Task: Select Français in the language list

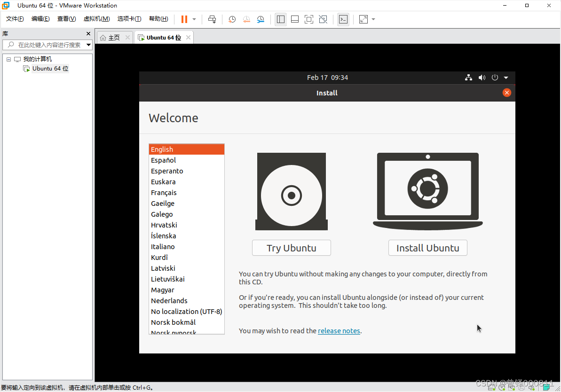Action: (186, 193)
